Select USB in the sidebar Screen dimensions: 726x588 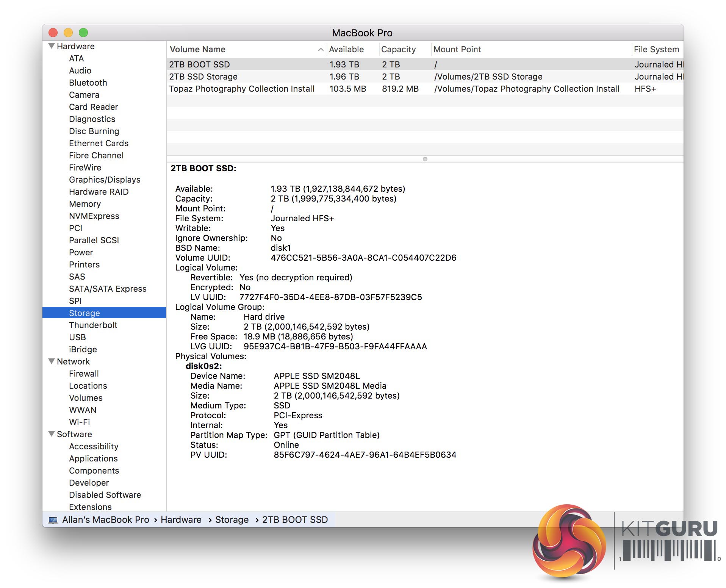tap(77, 337)
